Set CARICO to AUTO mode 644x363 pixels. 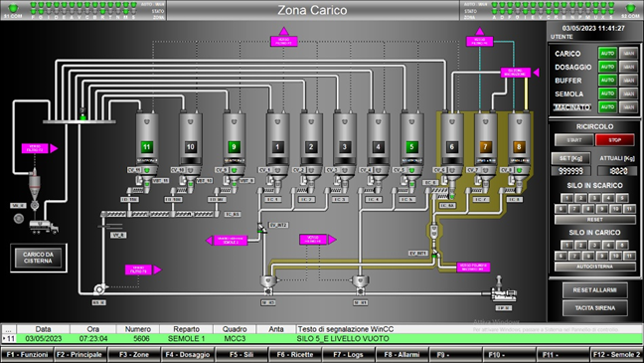click(607, 54)
